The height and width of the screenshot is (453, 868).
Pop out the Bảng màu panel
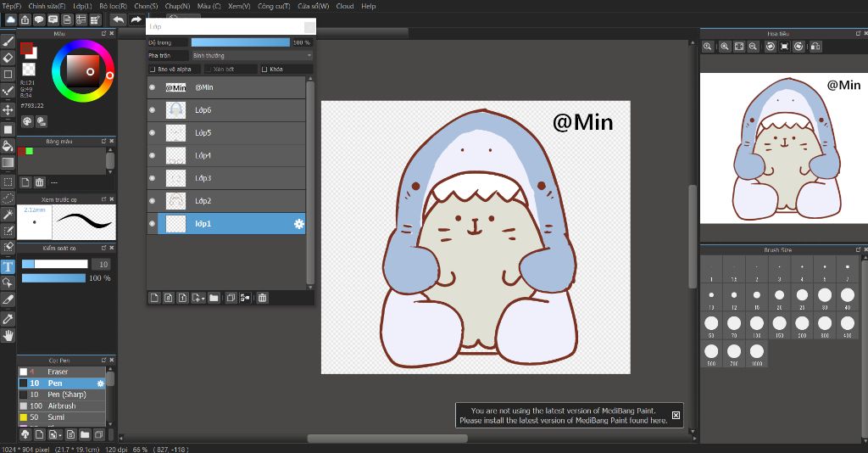[x=103, y=141]
